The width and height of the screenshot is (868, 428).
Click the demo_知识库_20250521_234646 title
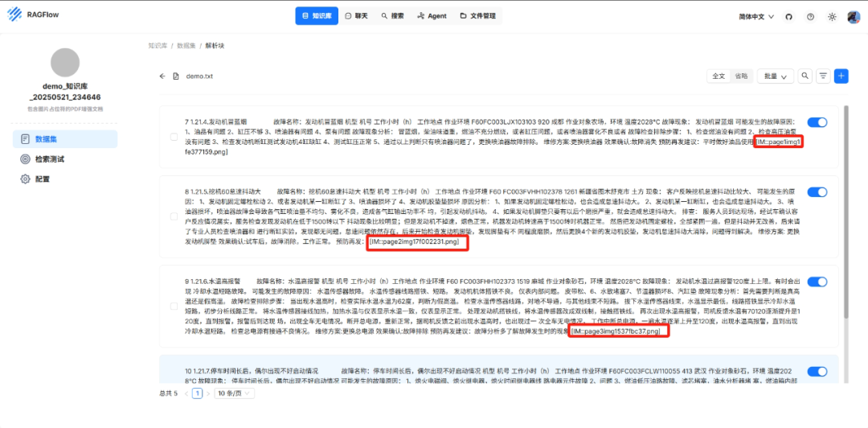pos(65,92)
